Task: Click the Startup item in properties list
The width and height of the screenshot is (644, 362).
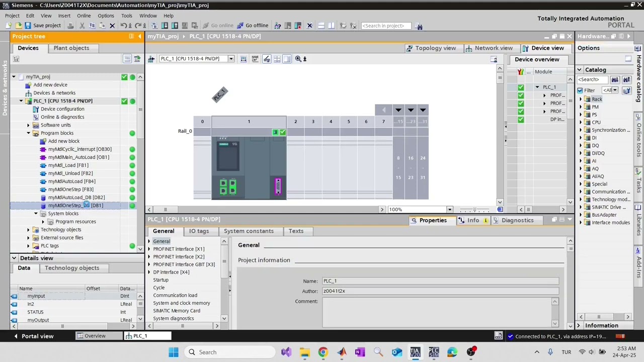Action: pyautogui.click(x=161, y=280)
